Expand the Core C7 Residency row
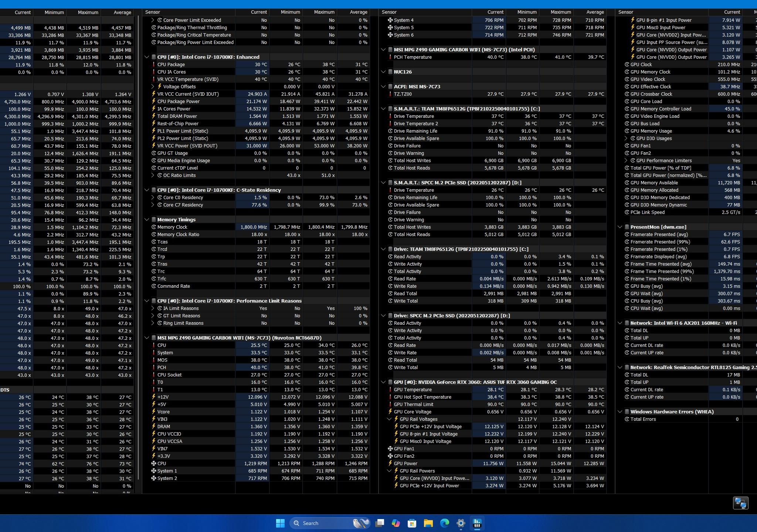This screenshot has width=757, height=532. tap(153, 205)
